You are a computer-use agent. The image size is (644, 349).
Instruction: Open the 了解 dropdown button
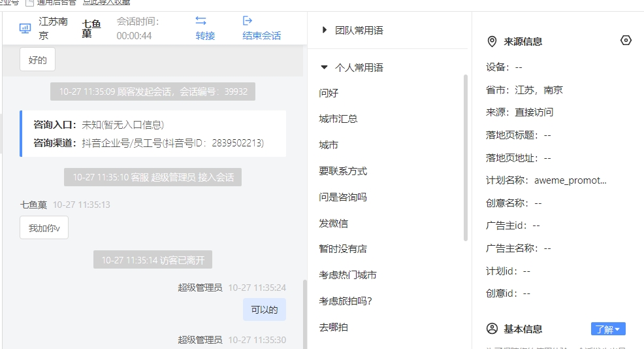(608, 329)
